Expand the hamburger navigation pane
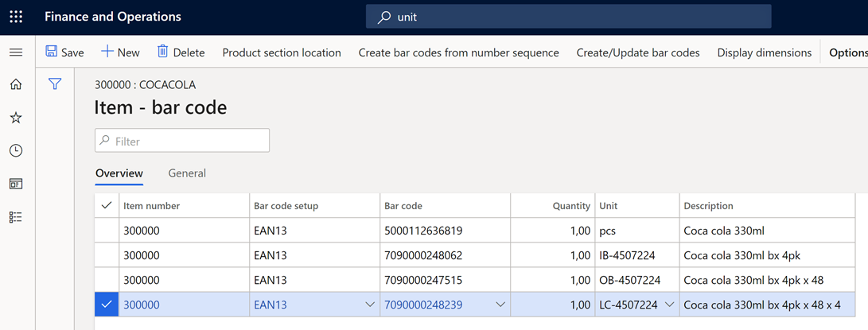The image size is (868, 330). pos(16,52)
